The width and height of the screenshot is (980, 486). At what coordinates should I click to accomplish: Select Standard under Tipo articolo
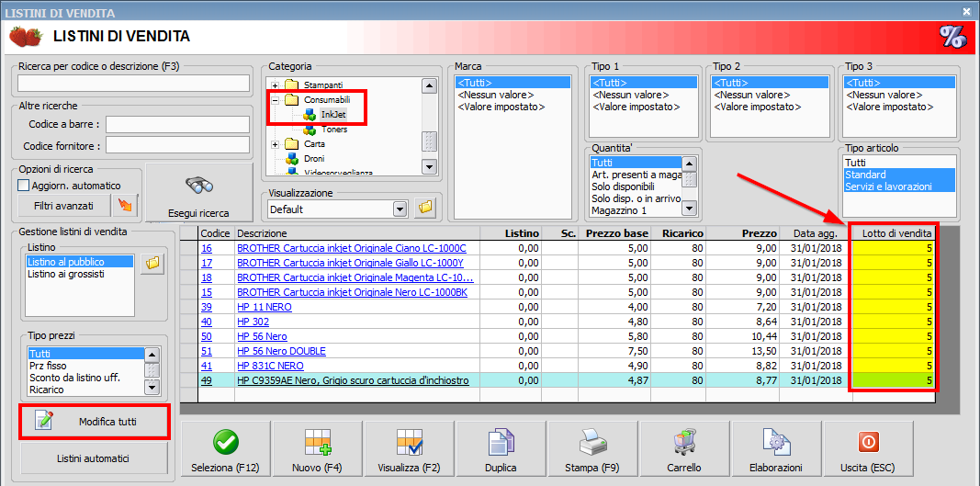900,174
